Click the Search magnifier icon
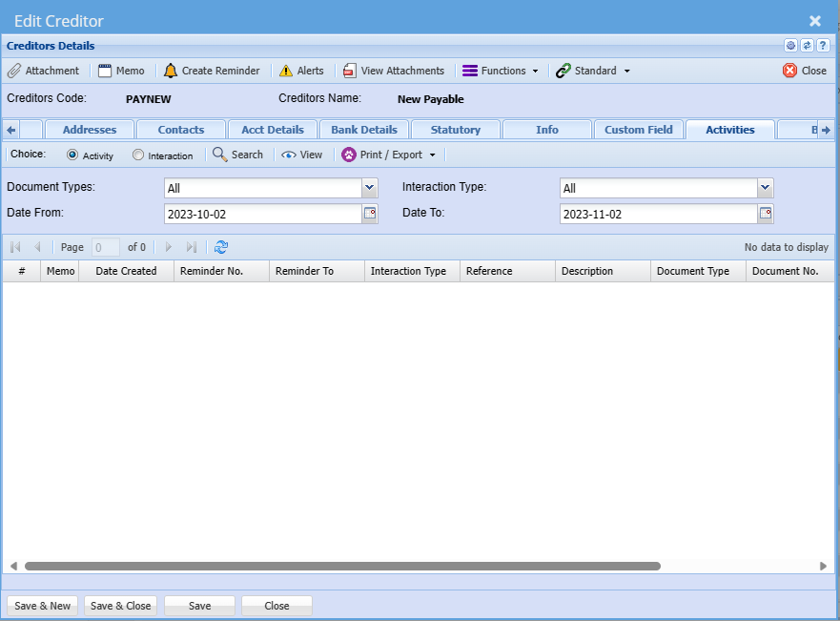This screenshot has width=840, height=621. (x=220, y=155)
